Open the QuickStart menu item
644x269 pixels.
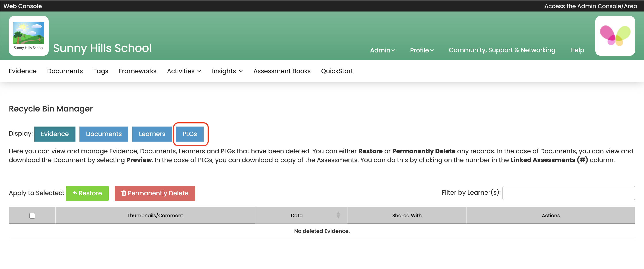[337, 71]
